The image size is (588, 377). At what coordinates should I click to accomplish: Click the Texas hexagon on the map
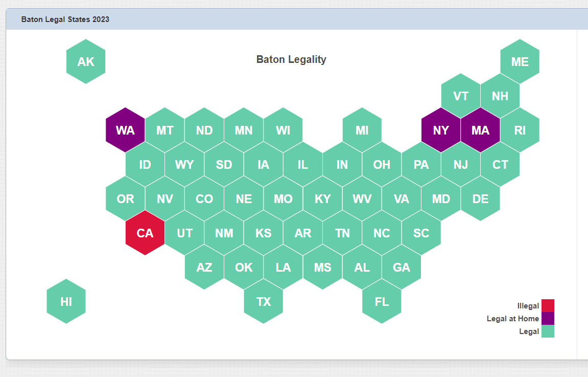(264, 301)
